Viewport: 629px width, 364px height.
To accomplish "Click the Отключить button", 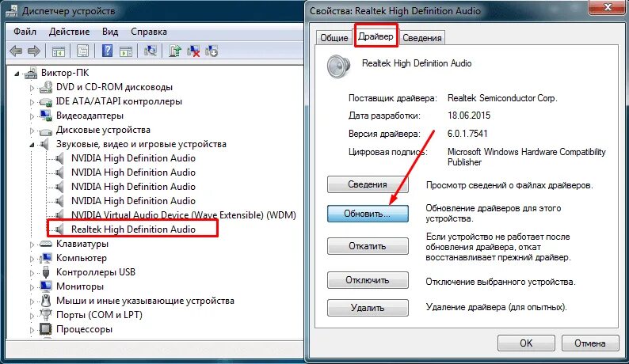I will coord(368,280).
